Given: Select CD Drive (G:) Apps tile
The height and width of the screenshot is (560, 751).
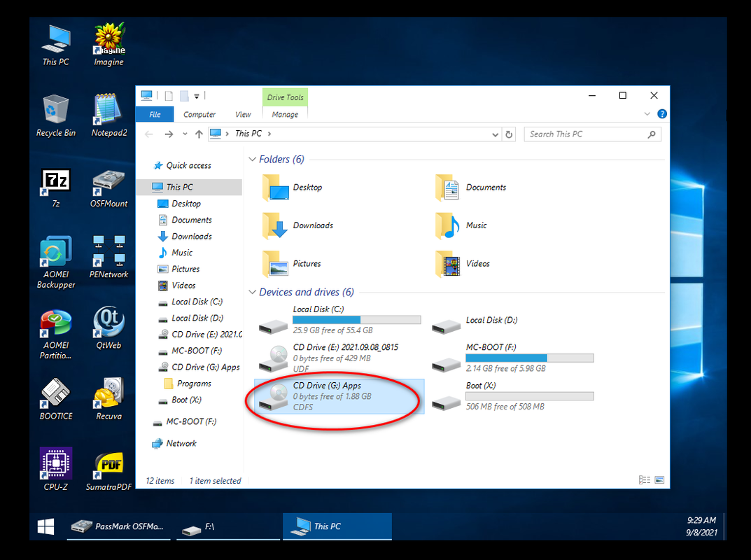Looking at the screenshot, I should (339, 396).
